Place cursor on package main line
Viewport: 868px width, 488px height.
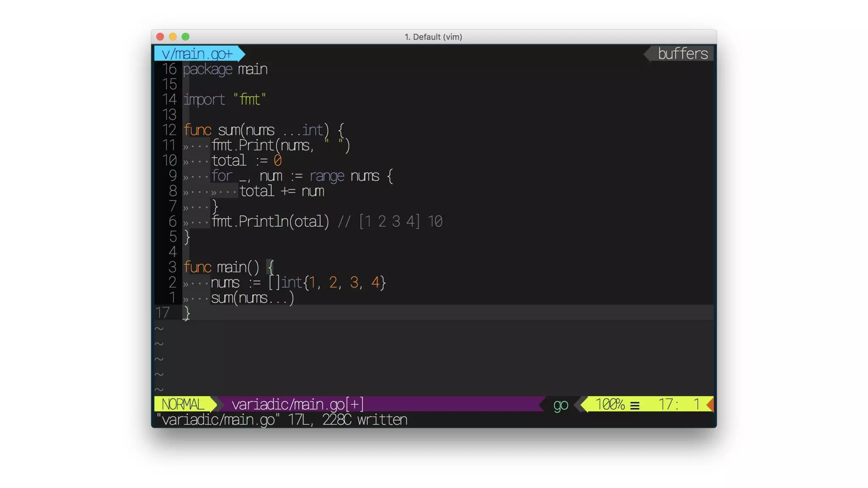tap(225, 69)
